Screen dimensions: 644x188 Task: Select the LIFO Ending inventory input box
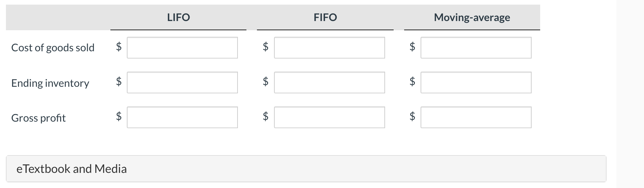point(182,82)
